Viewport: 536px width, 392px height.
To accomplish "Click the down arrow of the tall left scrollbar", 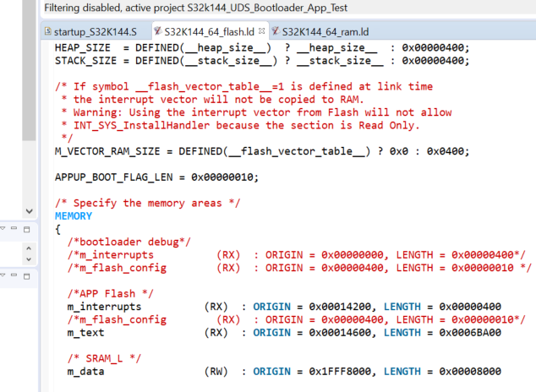I will coord(29,211).
